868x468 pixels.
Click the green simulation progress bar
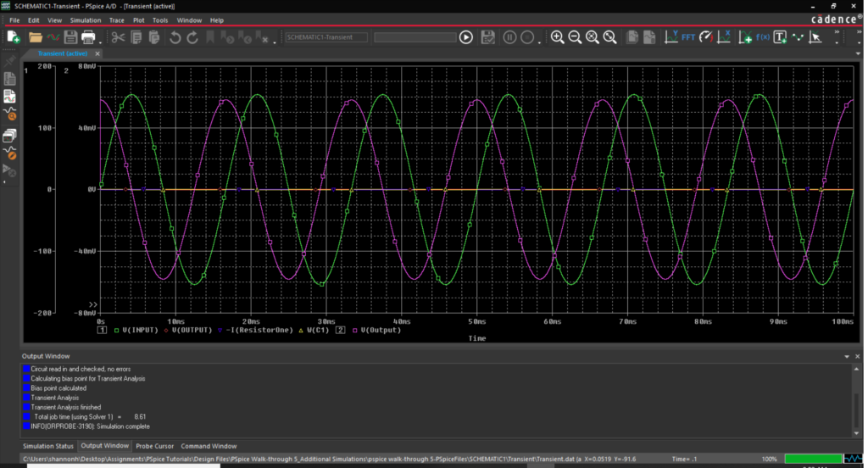tap(813, 459)
